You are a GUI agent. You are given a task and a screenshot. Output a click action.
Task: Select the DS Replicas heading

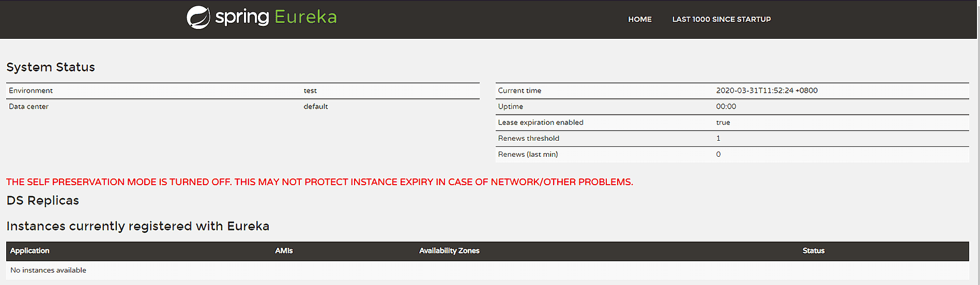coord(42,201)
